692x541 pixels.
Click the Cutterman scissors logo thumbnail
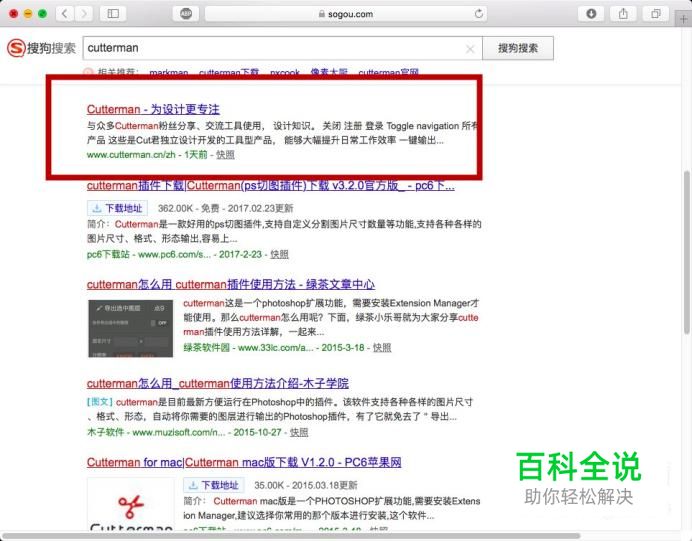click(x=131, y=504)
